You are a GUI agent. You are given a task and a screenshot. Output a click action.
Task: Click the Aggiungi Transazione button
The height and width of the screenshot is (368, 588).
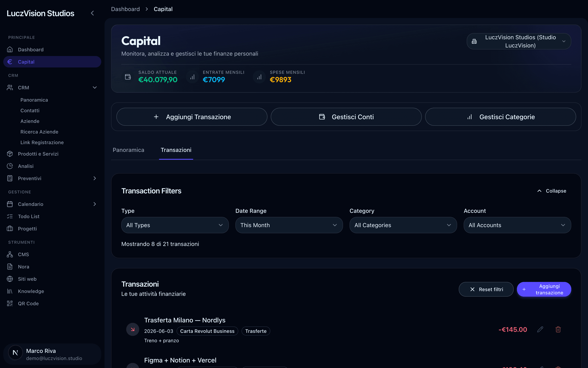[192, 117]
